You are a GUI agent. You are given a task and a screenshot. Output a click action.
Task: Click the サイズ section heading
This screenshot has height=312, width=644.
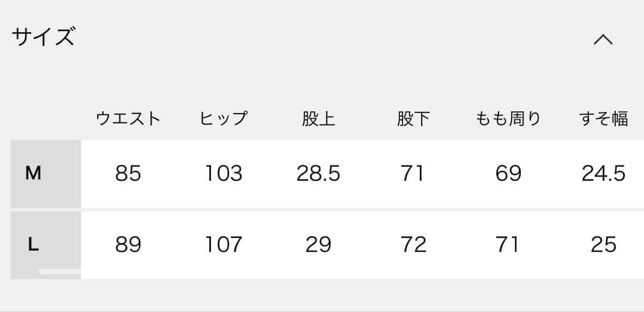(x=44, y=37)
